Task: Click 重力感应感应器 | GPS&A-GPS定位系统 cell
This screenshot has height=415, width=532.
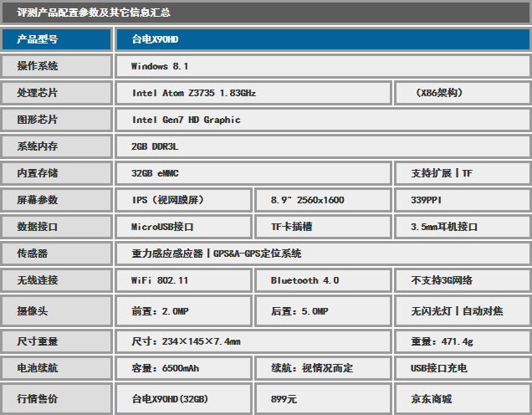Action: tap(323, 254)
